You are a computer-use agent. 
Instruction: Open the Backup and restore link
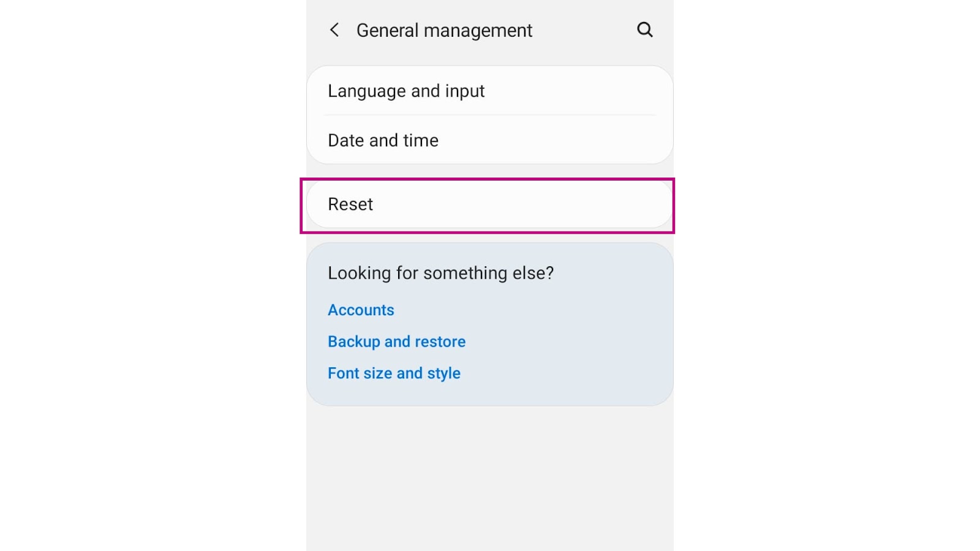(x=396, y=342)
